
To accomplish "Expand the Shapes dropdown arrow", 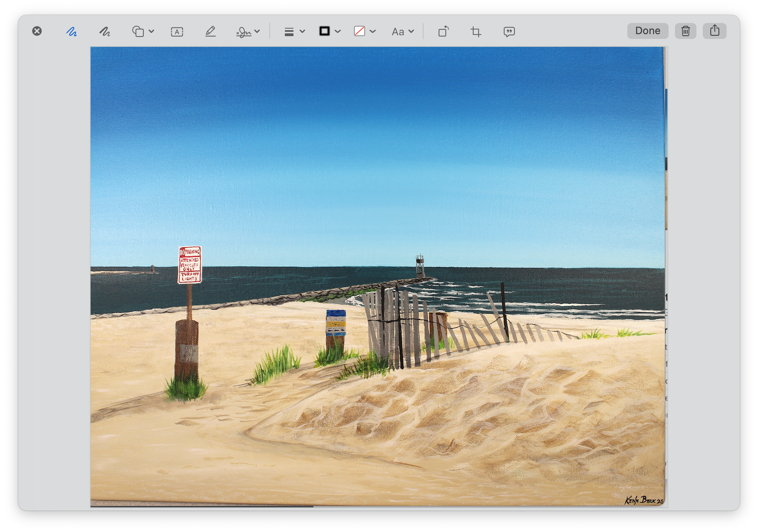I will (x=151, y=31).
